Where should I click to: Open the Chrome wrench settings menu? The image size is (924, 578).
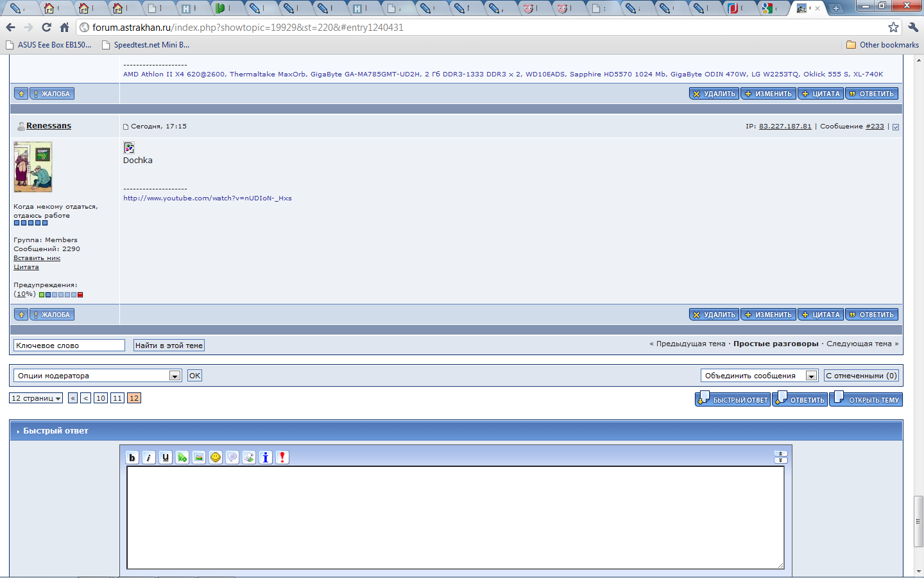[x=913, y=27]
